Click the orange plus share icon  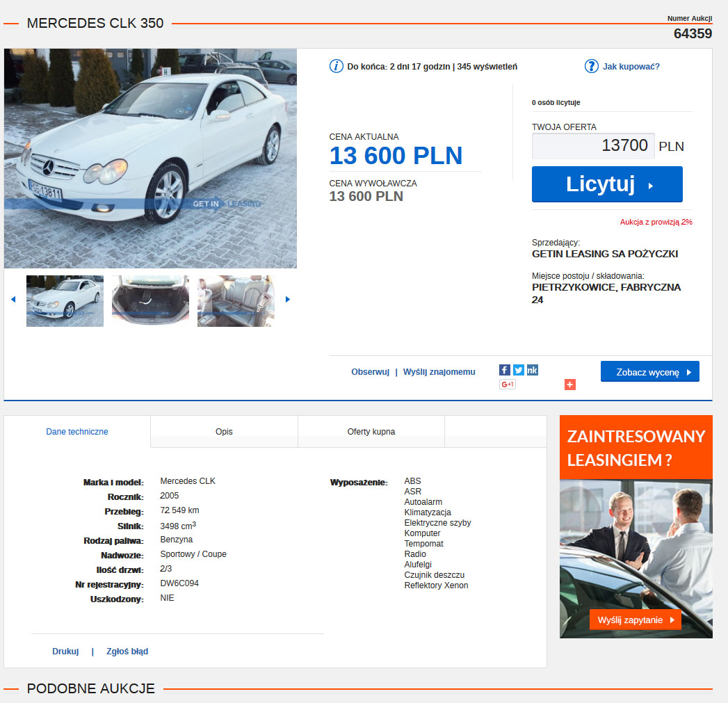[570, 385]
